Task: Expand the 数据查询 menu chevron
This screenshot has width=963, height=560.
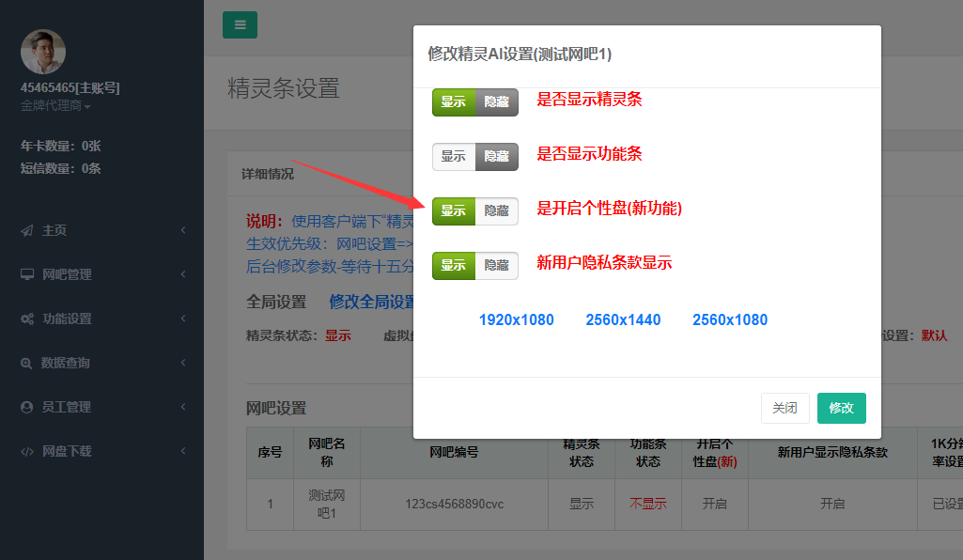Action: coord(183,363)
